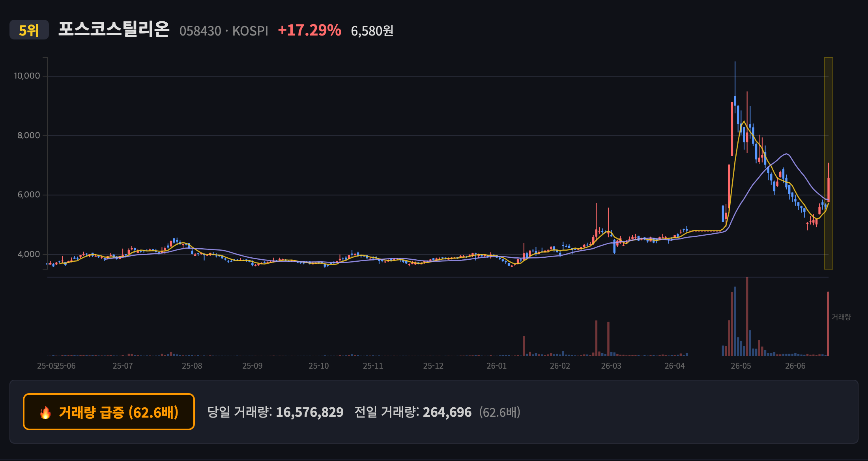Click the 058430 · KOSPI ticker label
Image resolution: width=868 pixels, height=461 pixels.
click(224, 31)
